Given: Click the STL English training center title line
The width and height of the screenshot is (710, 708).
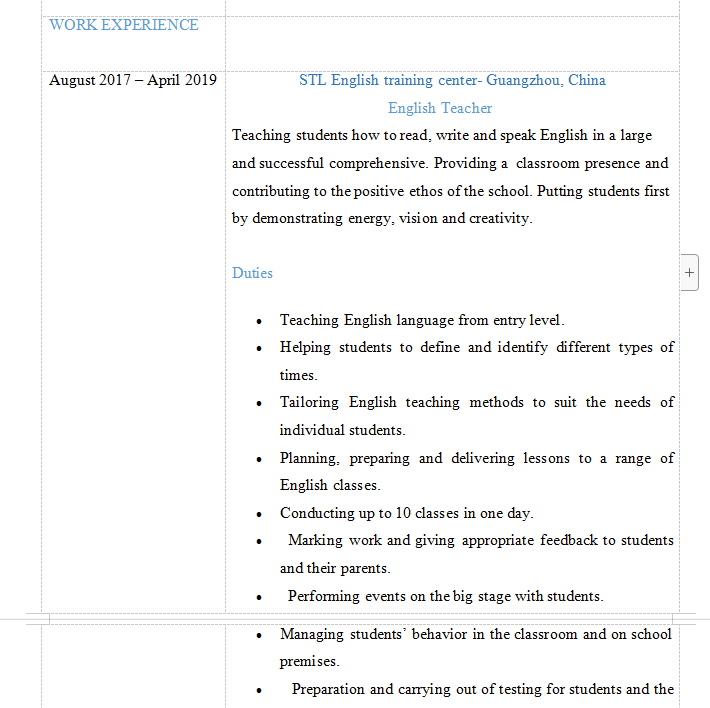Looking at the screenshot, I should [x=452, y=80].
